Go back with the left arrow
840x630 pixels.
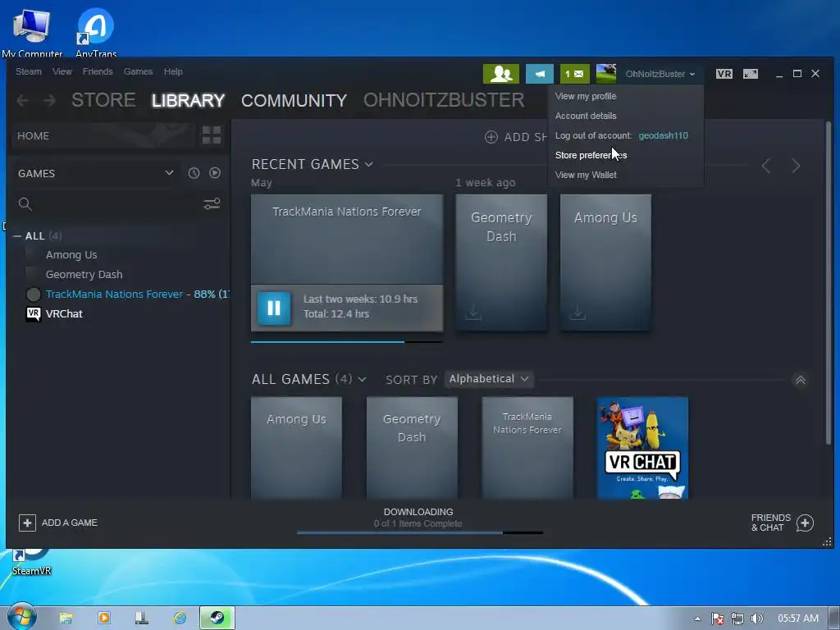[22, 100]
